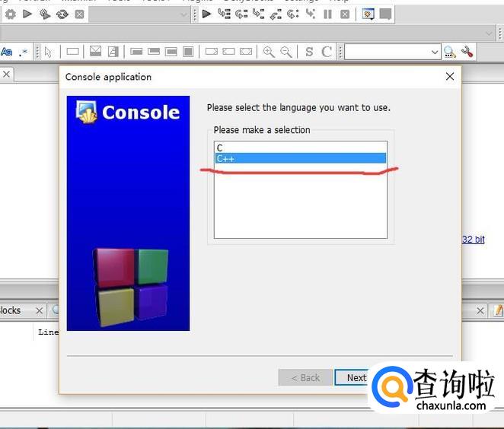
Task: Click the Abort build icon
Action: 79,14
